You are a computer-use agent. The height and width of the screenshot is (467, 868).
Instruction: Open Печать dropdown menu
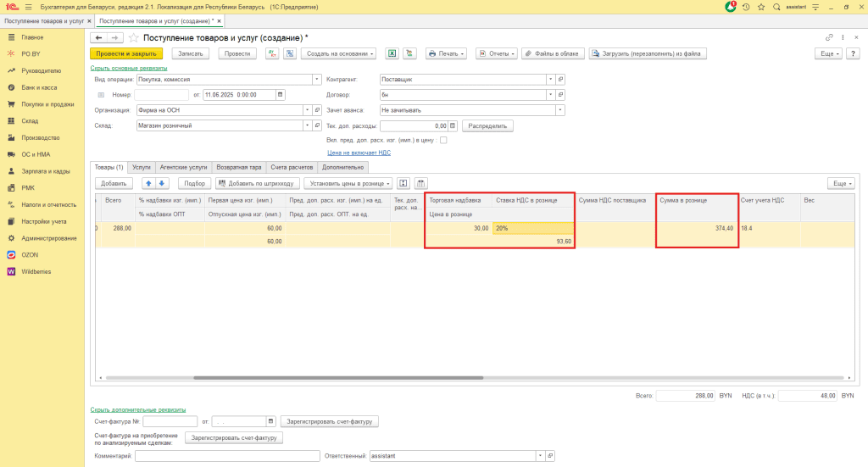pos(446,53)
